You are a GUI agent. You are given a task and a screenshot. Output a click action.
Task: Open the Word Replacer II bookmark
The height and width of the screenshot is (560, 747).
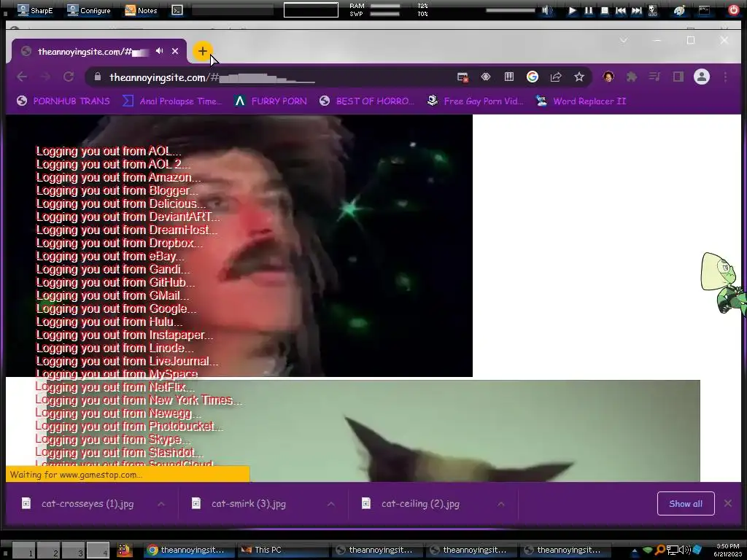[581, 101]
